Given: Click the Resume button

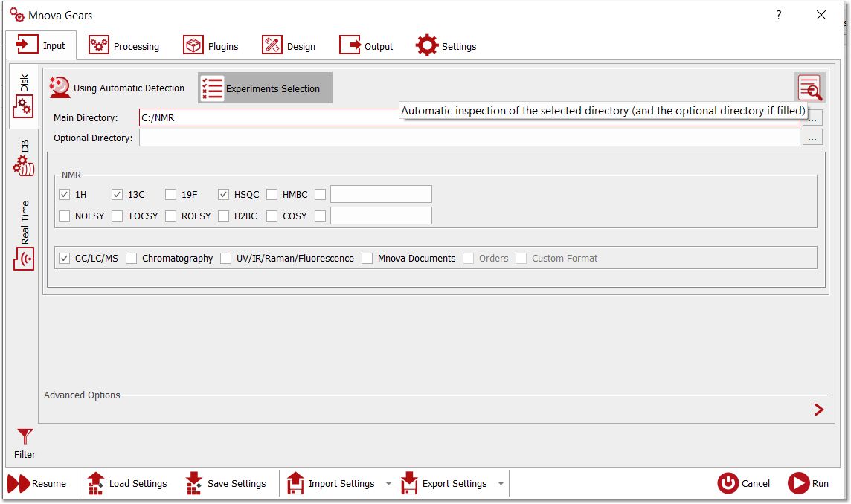Looking at the screenshot, I should [x=37, y=483].
